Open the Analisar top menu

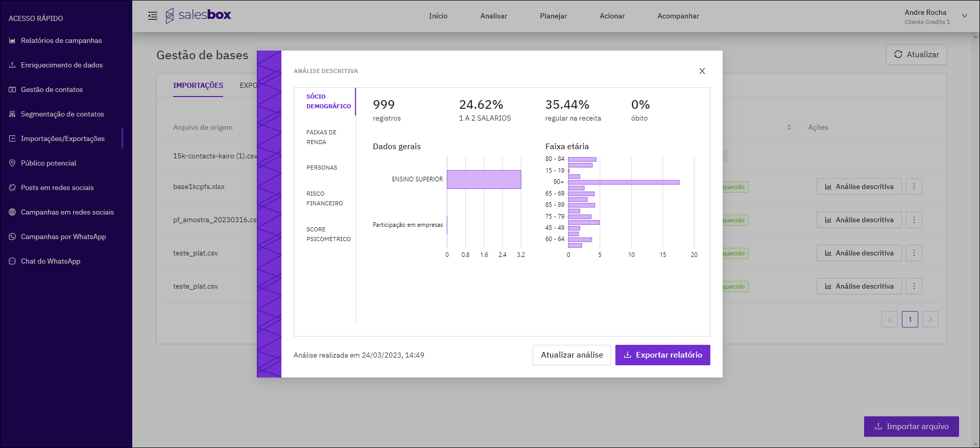(493, 16)
